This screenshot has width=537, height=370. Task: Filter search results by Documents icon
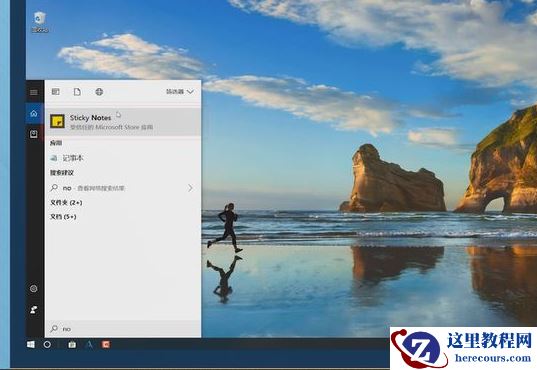[x=77, y=92]
